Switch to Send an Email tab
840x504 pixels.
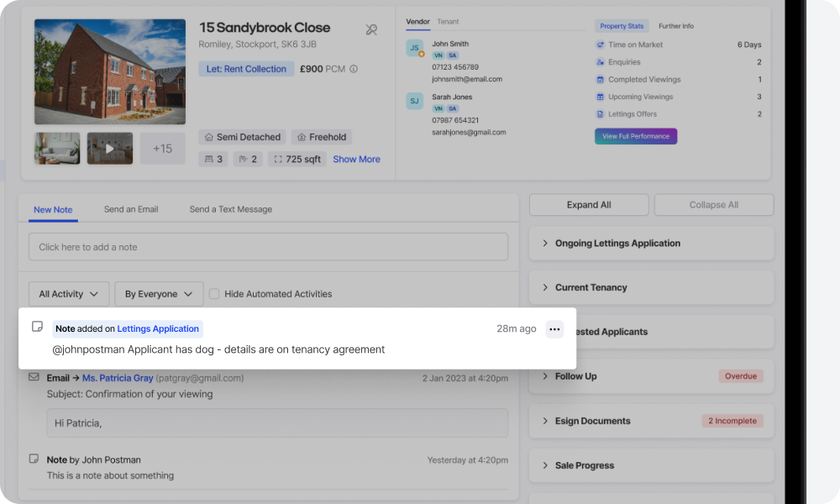coord(131,209)
